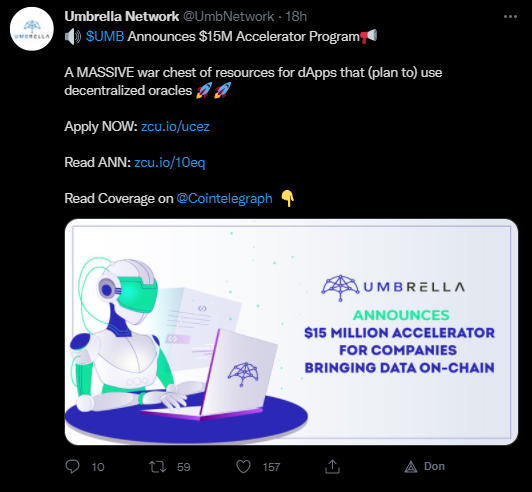Like the tweet with heart icon
The image size is (532, 492).
click(x=243, y=467)
